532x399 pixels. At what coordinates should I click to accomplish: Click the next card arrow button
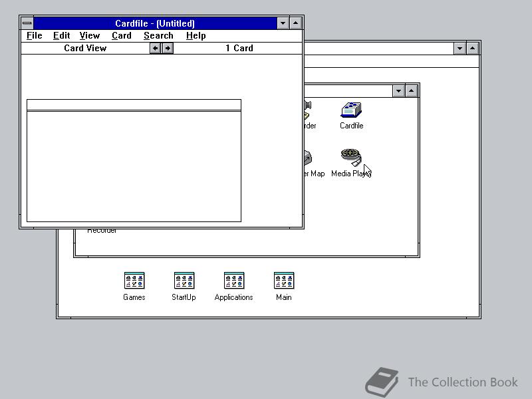tap(167, 48)
